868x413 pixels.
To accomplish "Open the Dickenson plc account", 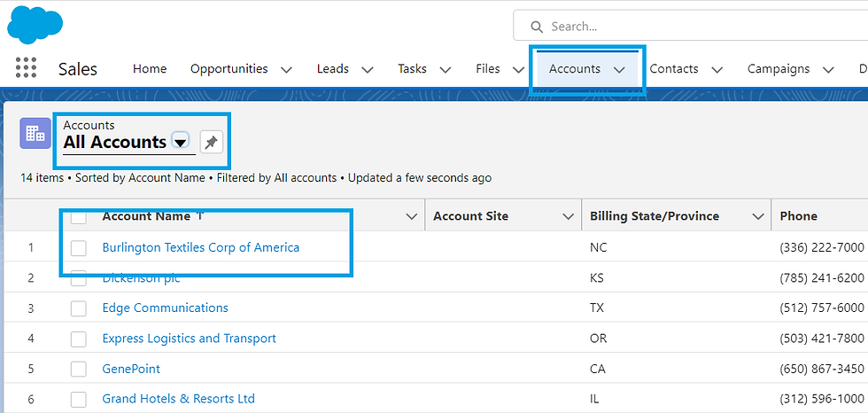I will (141, 278).
